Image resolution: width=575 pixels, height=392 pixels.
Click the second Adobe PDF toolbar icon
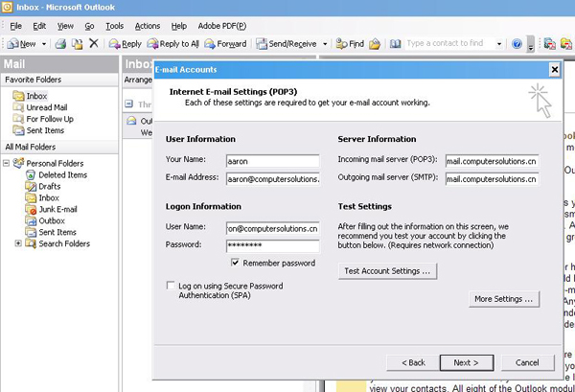click(x=565, y=44)
